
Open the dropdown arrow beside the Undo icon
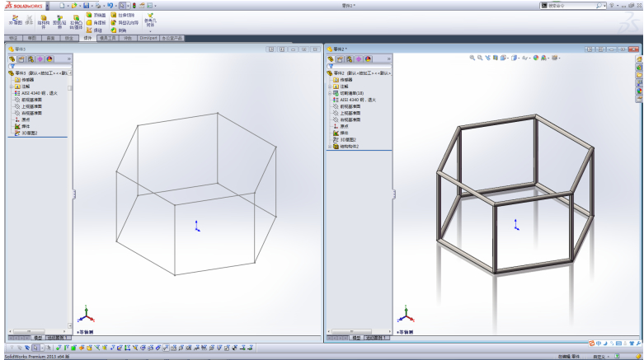115,6
